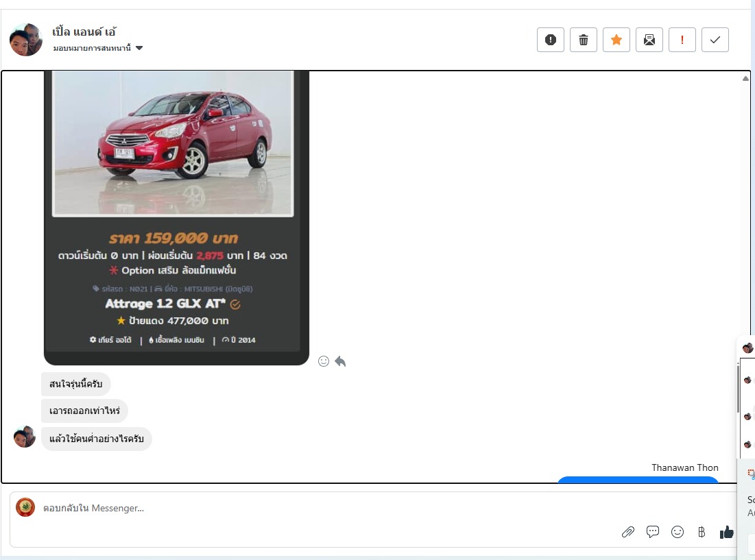Click the spam report octagon icon
Screen dimensions: 755x560
pos(550,40)
